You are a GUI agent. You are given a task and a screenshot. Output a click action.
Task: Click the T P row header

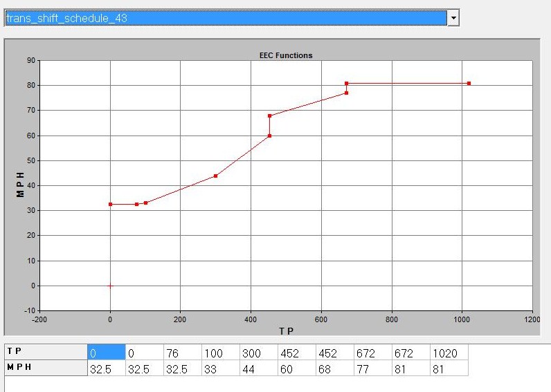(x=46, y=352)
